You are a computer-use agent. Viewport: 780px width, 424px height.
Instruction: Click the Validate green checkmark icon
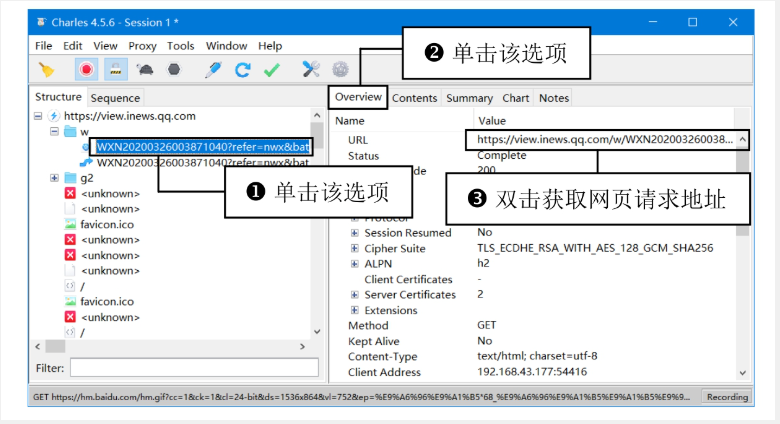(272, 70)
